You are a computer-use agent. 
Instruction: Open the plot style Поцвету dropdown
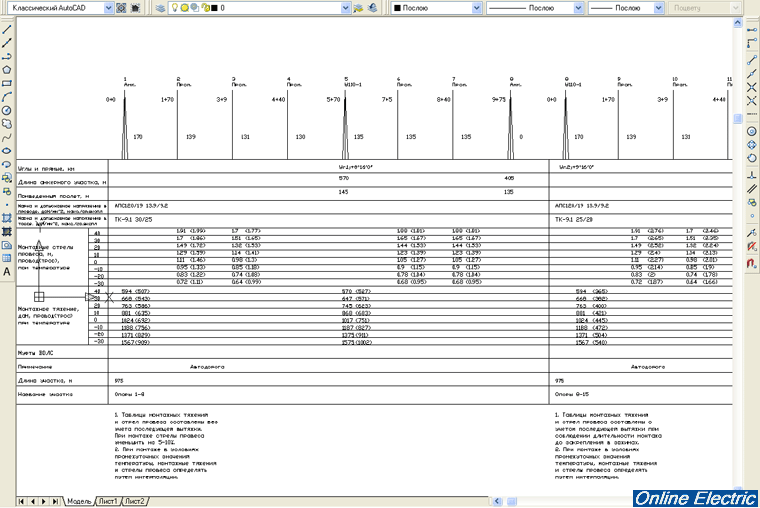[x=736, y=8]
